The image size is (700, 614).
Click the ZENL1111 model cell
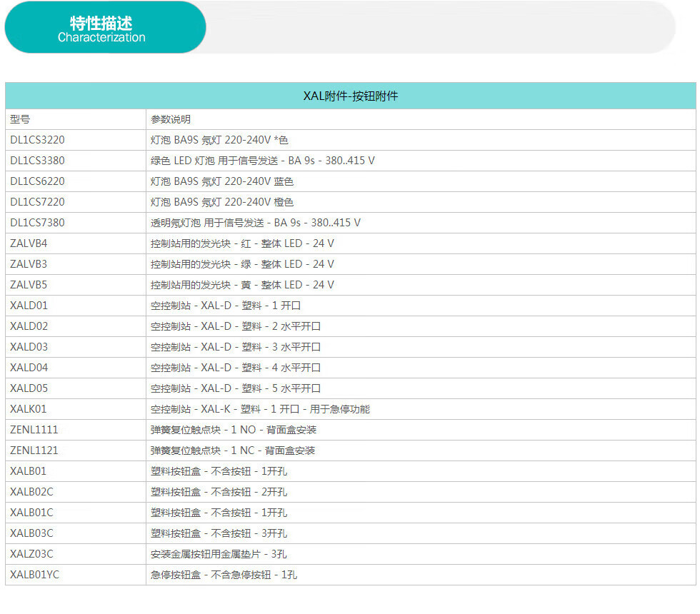pos(34,430)
